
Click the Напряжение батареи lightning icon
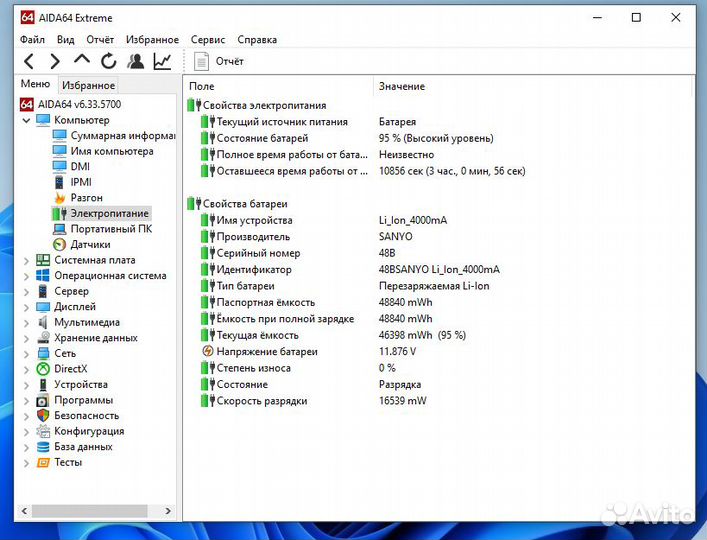pyautogui.click(x=208, y=351)
